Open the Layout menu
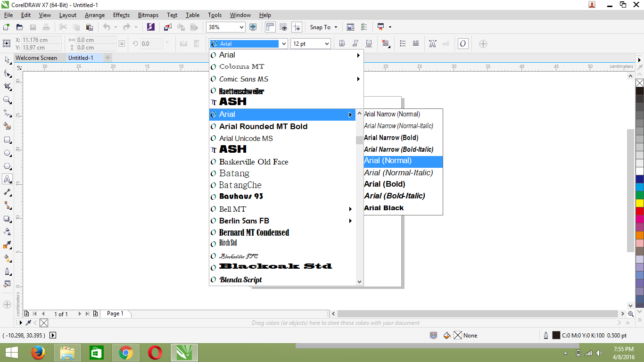644x362 pixels. [x=68, y=15]
